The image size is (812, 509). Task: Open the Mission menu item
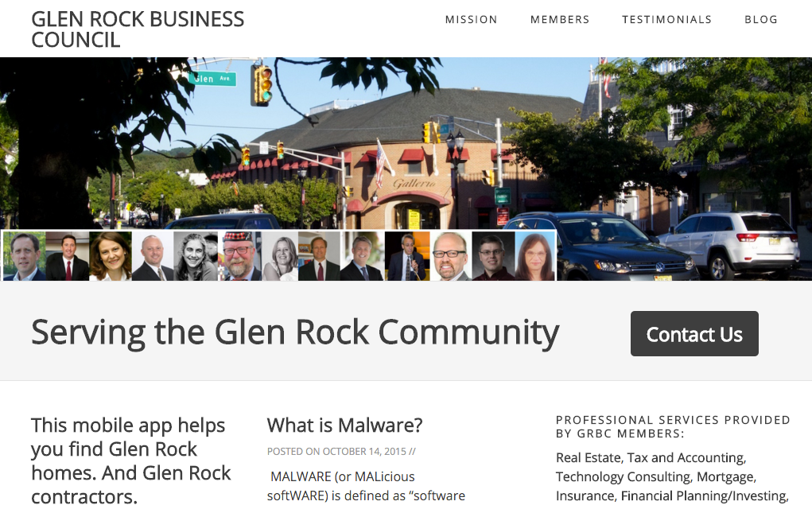tap(472, 20)
